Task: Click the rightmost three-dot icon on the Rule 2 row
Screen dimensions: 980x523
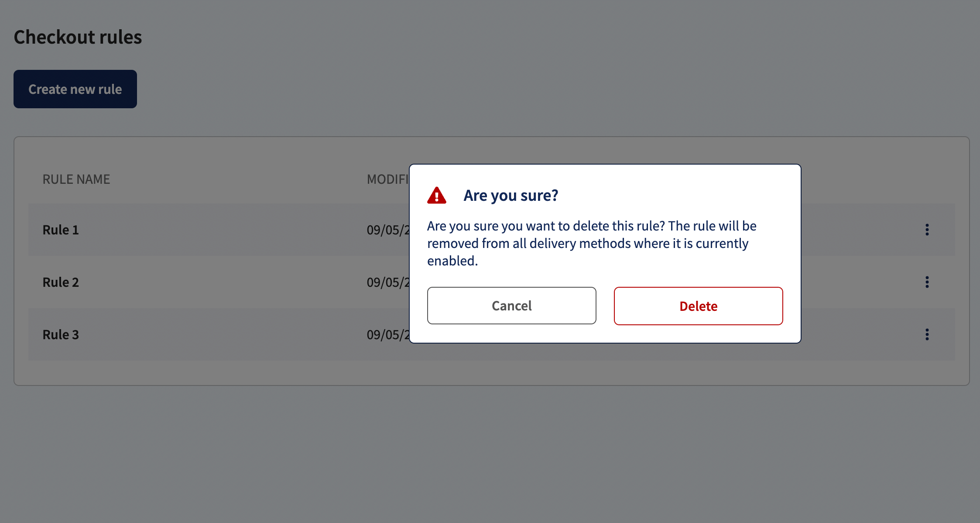Action: pyautogui.click(x=927, y=282)
